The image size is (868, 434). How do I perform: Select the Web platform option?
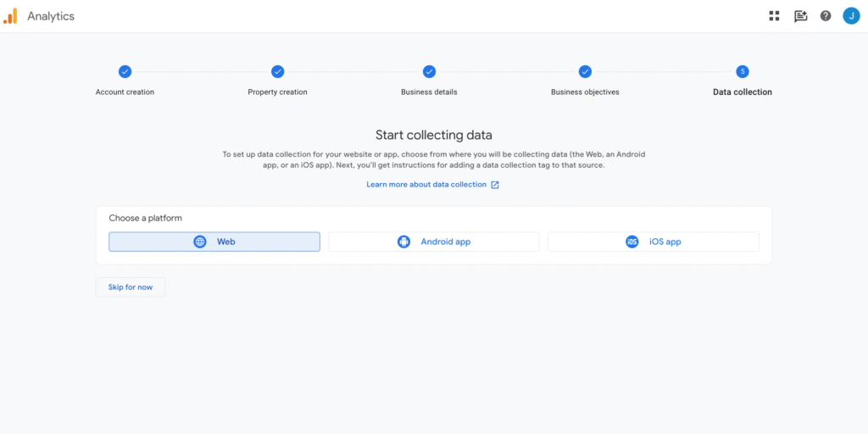click(214, 242)
